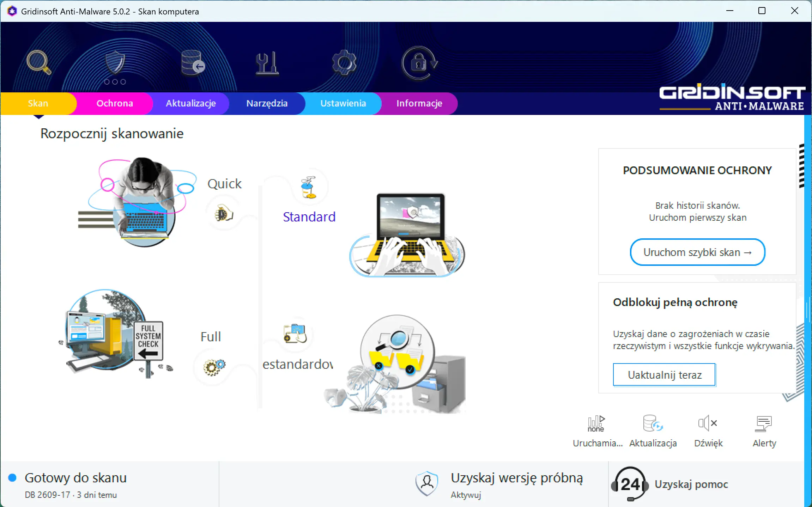Click the Quick scan label
The image size is (812, 507).
coord(224,184)
